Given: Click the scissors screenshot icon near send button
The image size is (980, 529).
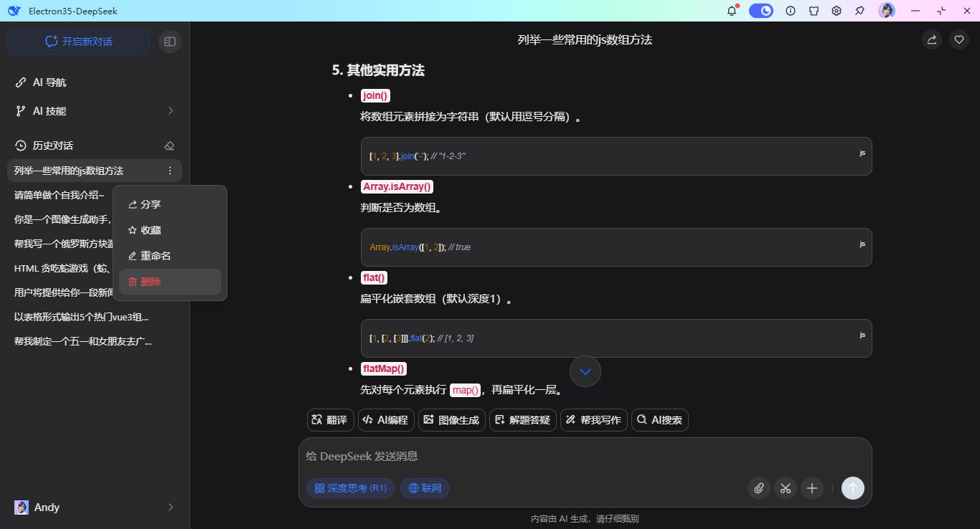Looking at the screenshot, I should (785, 488).
